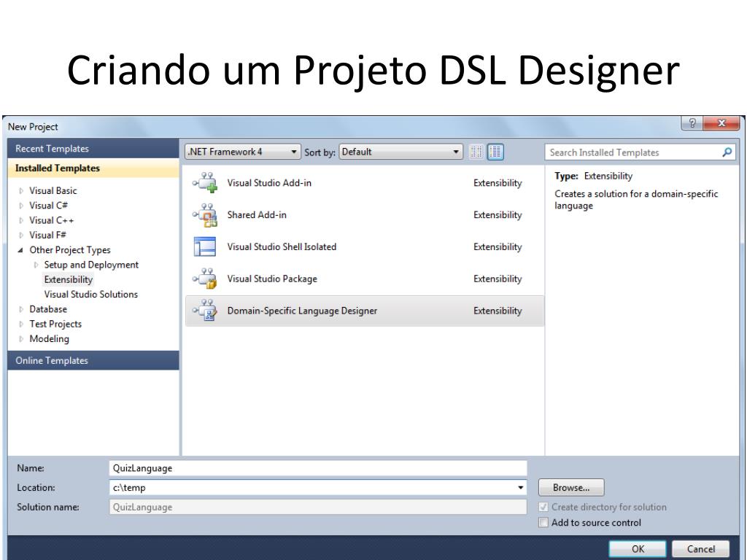Viewport: 747px width, 560px height.
Task: Collapse the Other Project Types node
Action: [x=20, y=250]
